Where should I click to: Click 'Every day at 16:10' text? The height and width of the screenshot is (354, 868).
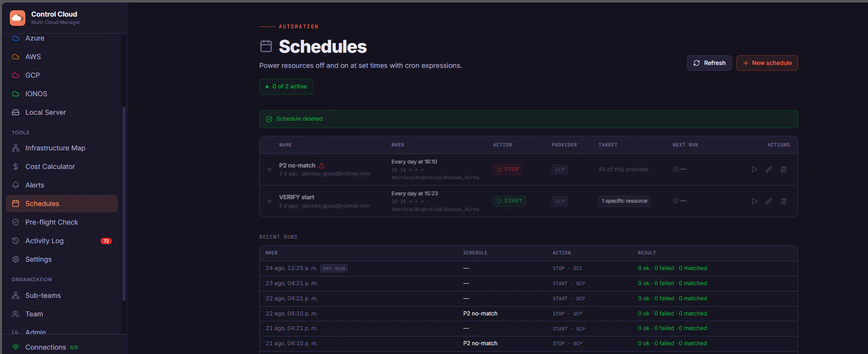(x=414, y=162)
